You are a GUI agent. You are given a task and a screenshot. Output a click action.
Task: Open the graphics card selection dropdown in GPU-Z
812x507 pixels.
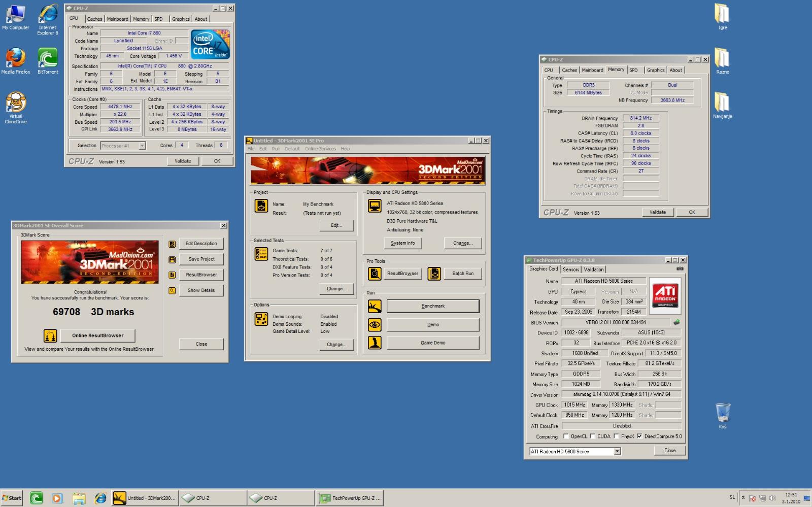[x=617, y=452]
